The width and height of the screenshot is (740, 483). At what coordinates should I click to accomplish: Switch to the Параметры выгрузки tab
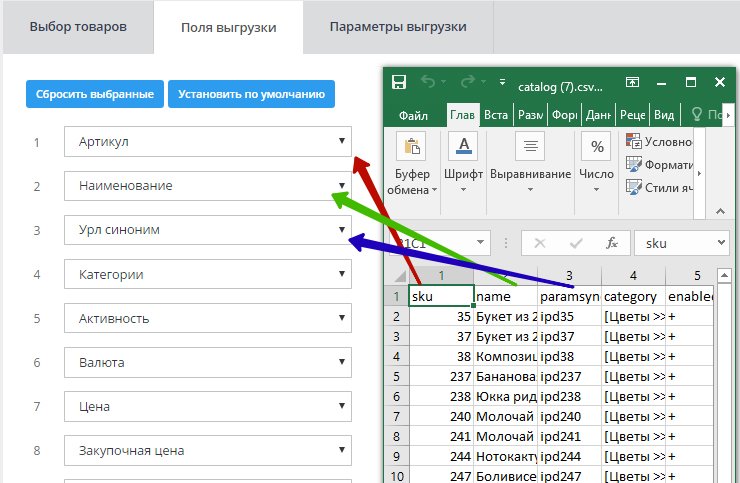(397, 27)
